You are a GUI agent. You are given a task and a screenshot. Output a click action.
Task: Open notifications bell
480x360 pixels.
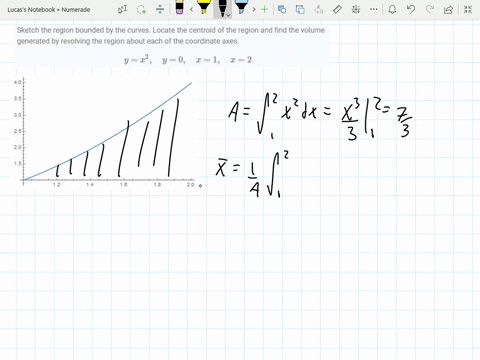[392, 9]
